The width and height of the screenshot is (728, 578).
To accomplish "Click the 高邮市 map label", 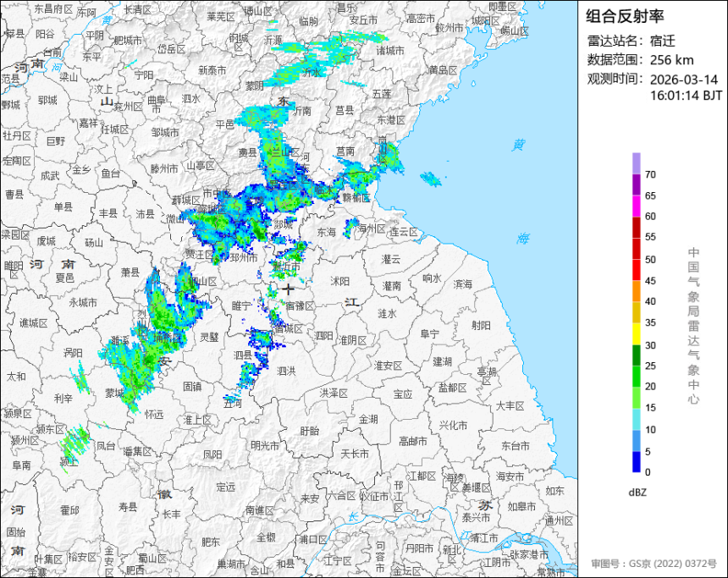I will click(413, 441).
